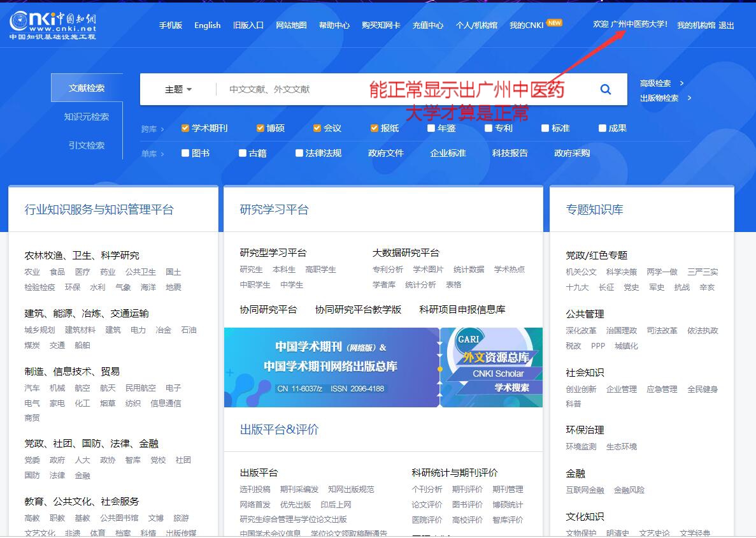Open 出版平台&评价 heading
Viewport: 756px width, 538px height.
pos(279,430)
